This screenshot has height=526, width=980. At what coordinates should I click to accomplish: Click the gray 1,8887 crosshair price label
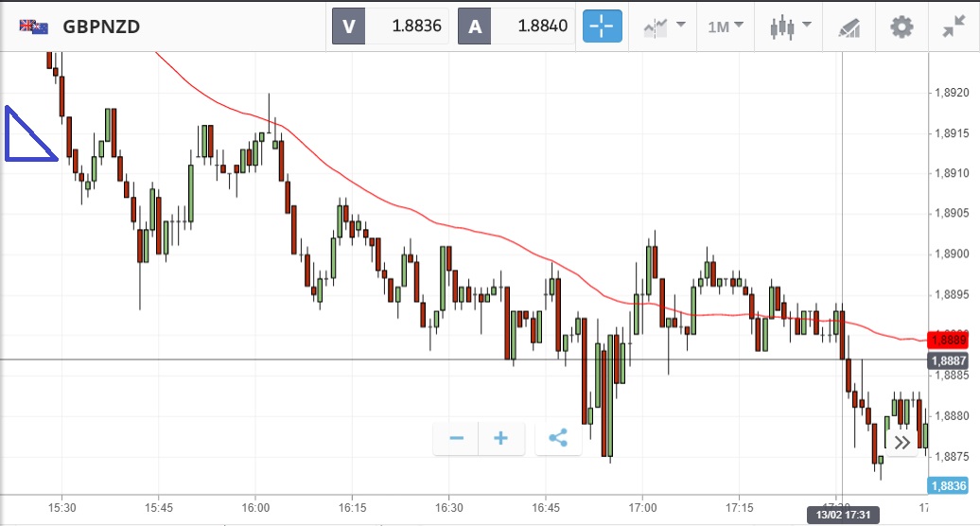pos(947,360)
